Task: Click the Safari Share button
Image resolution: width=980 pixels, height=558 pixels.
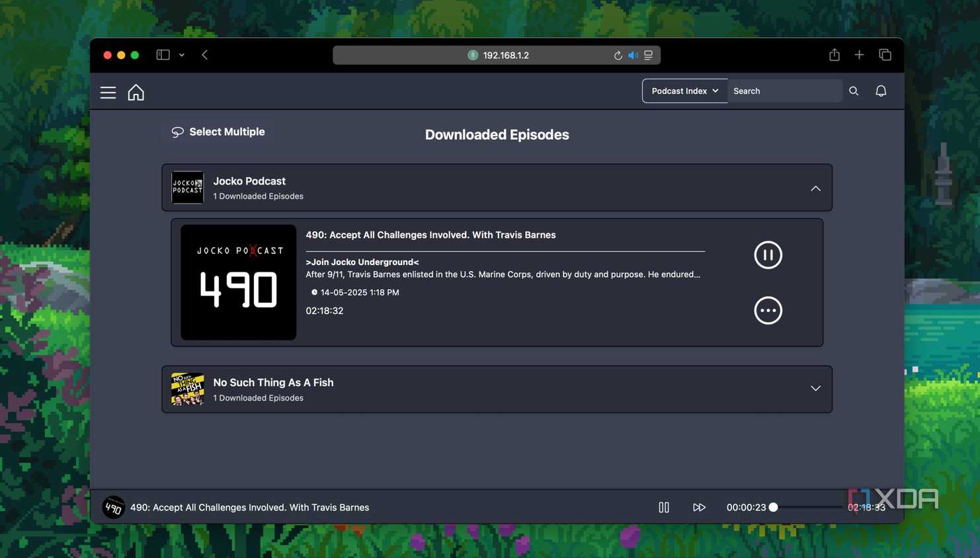Action: click(835, 55)
